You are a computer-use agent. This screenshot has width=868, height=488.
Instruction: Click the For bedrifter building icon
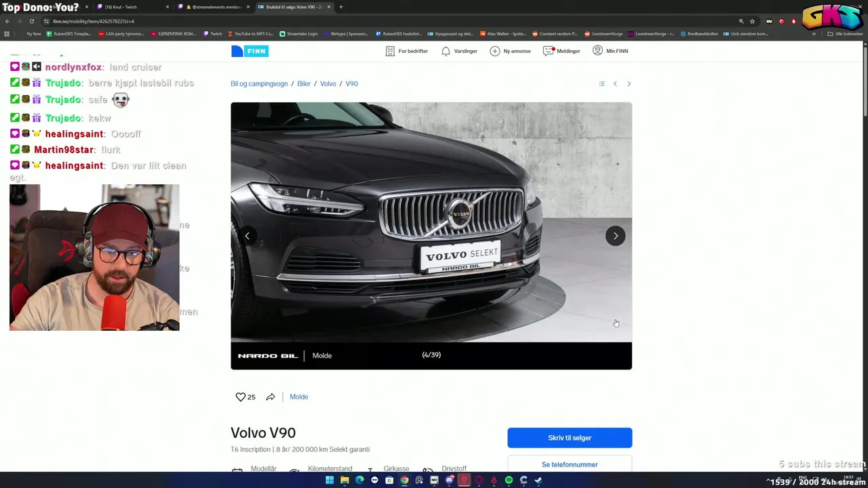[390, 51]
